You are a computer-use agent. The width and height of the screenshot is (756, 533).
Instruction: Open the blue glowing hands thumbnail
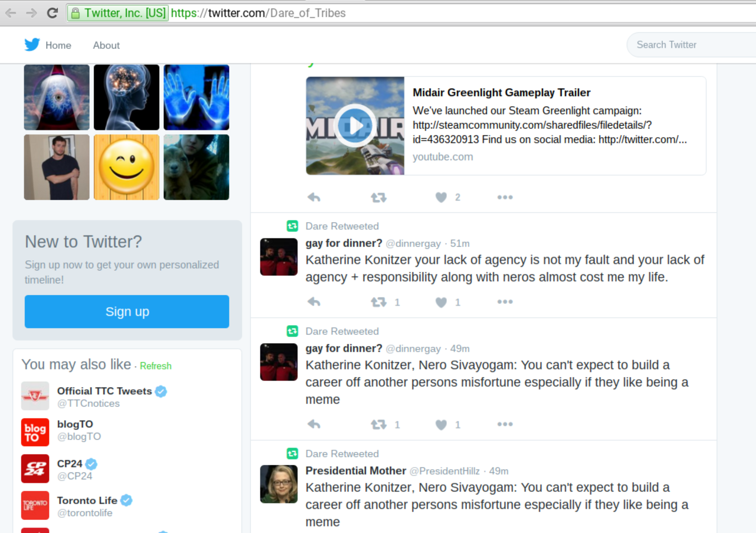(x=196, y=97)
